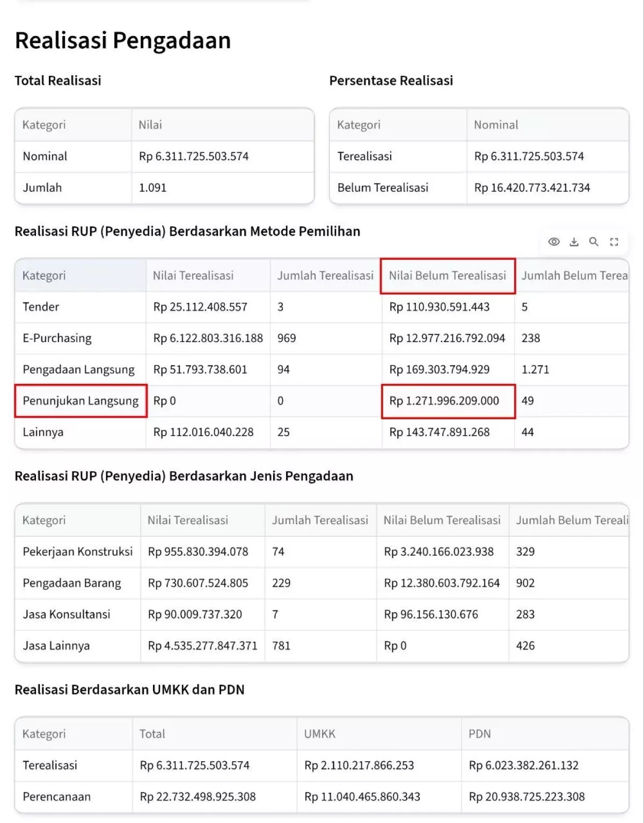Click cell Rp 51.793.738.601
The width and height of the screenshot is (644, 823).
coord(208,369)
